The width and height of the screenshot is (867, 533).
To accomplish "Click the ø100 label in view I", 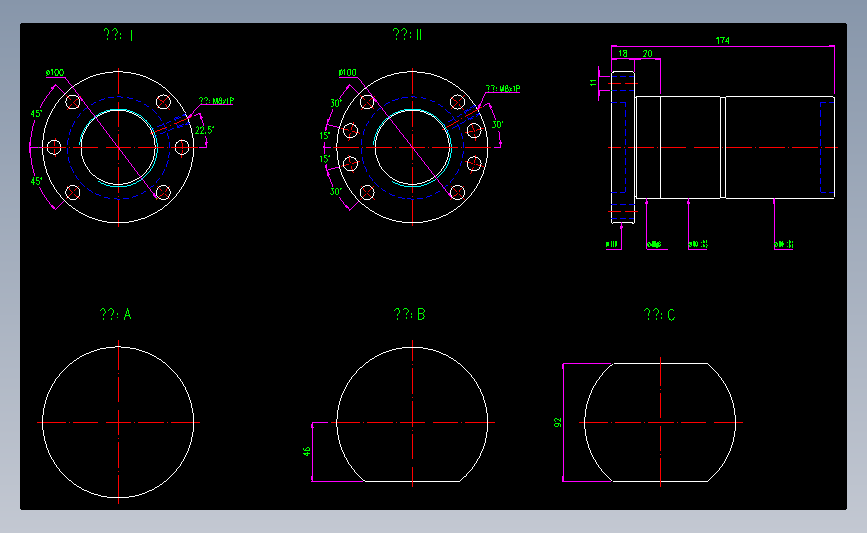I will 55,72.
